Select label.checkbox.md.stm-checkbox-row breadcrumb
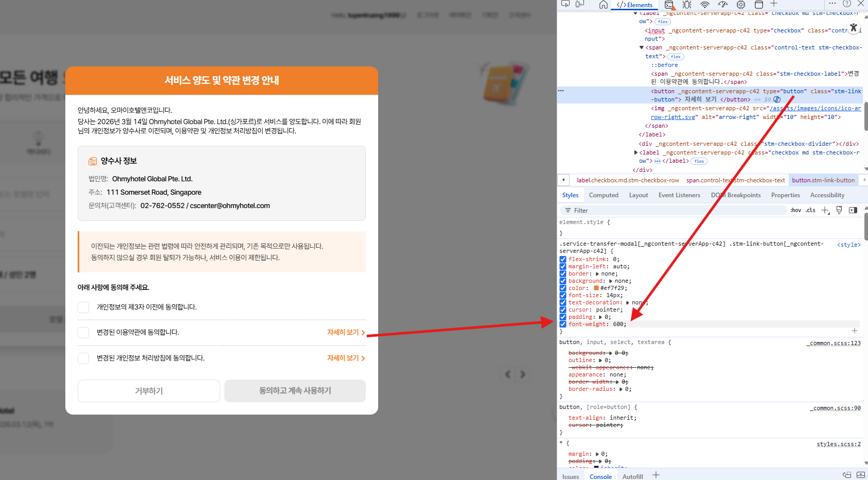Viewport: 868px width, 480px height. (x=628, y=180)
